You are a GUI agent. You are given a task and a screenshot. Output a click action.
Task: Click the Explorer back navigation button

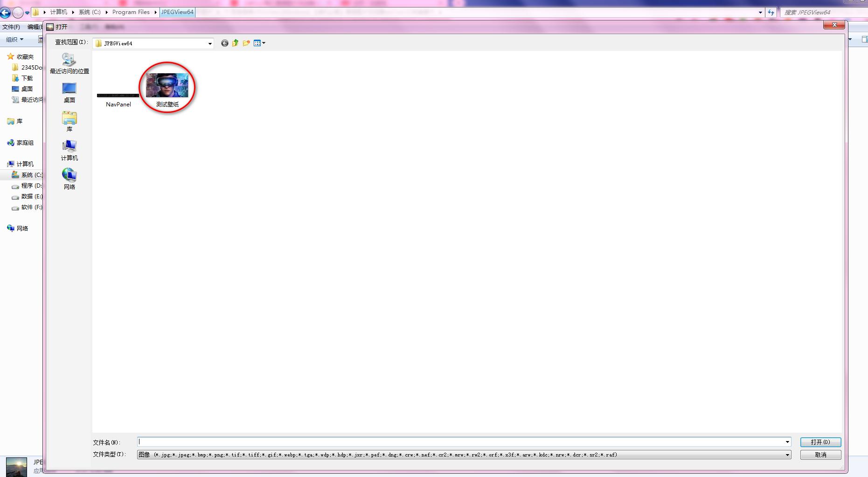point(5,13)
